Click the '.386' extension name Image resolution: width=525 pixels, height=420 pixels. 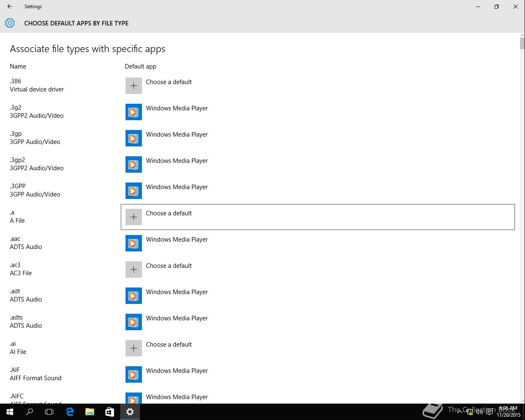coord(16,81)
